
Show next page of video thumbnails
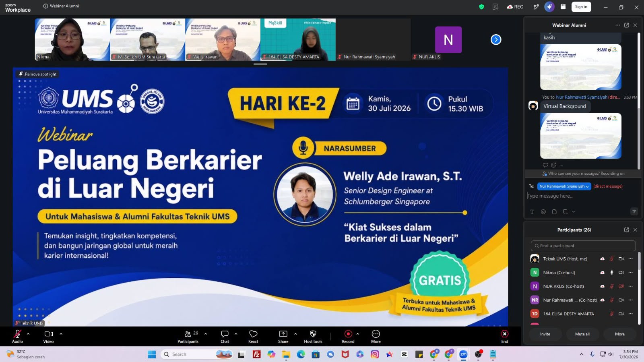[x=496, y=39]
